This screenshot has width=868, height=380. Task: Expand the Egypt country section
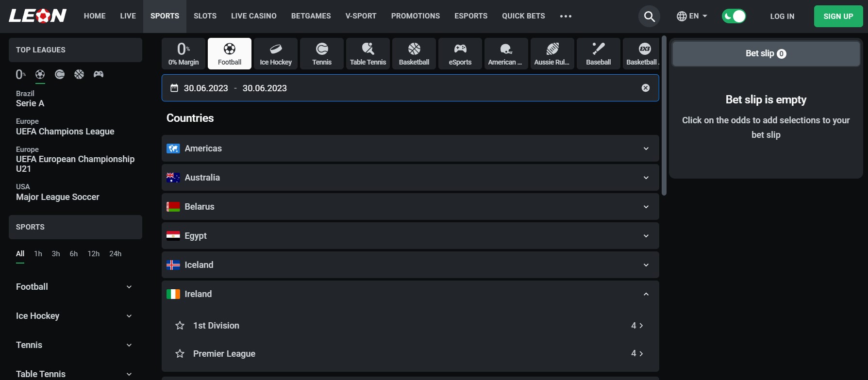tap(410, 236)
